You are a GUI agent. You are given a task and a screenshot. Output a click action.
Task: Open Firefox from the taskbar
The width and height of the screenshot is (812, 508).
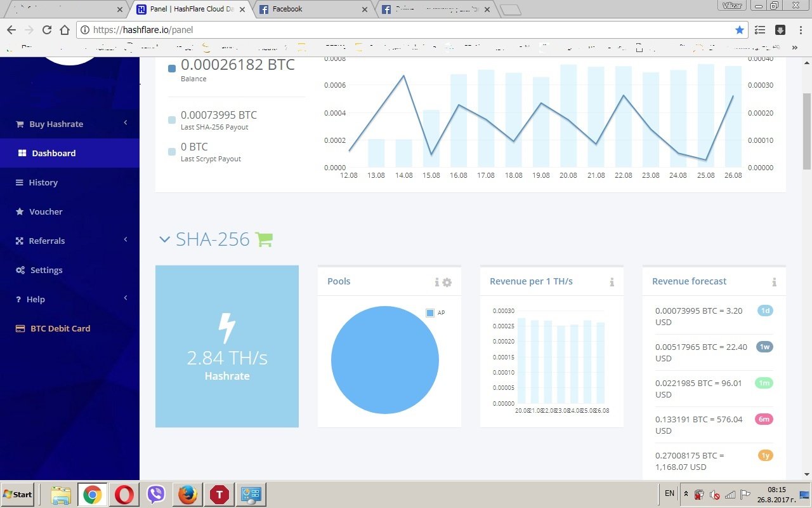187,494
